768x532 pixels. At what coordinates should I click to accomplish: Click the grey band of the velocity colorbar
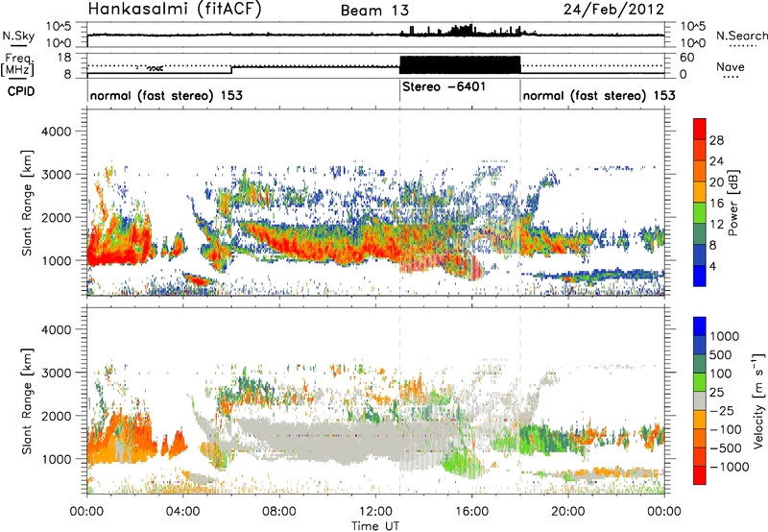point(700,400)
